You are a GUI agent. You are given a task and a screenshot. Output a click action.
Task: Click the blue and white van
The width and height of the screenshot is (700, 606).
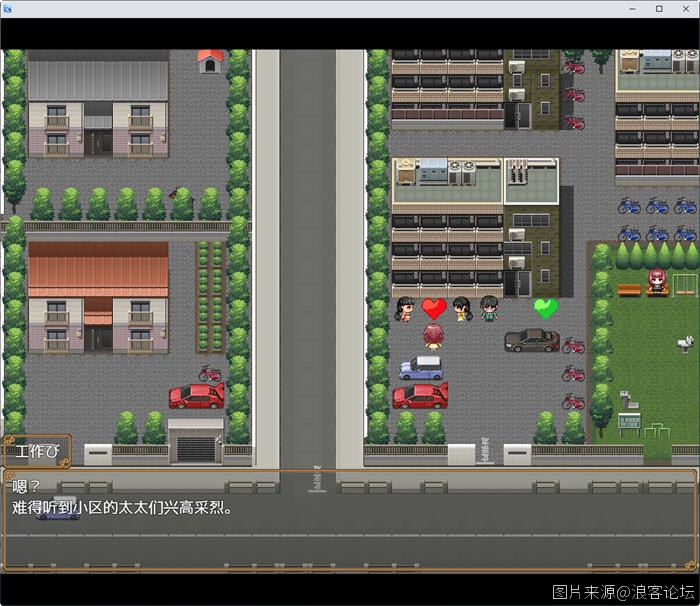point(421,367)
